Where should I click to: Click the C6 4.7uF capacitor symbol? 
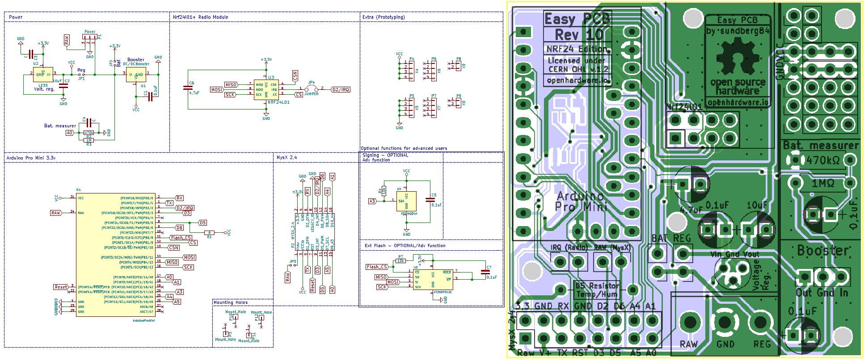[x=188, y=88]
